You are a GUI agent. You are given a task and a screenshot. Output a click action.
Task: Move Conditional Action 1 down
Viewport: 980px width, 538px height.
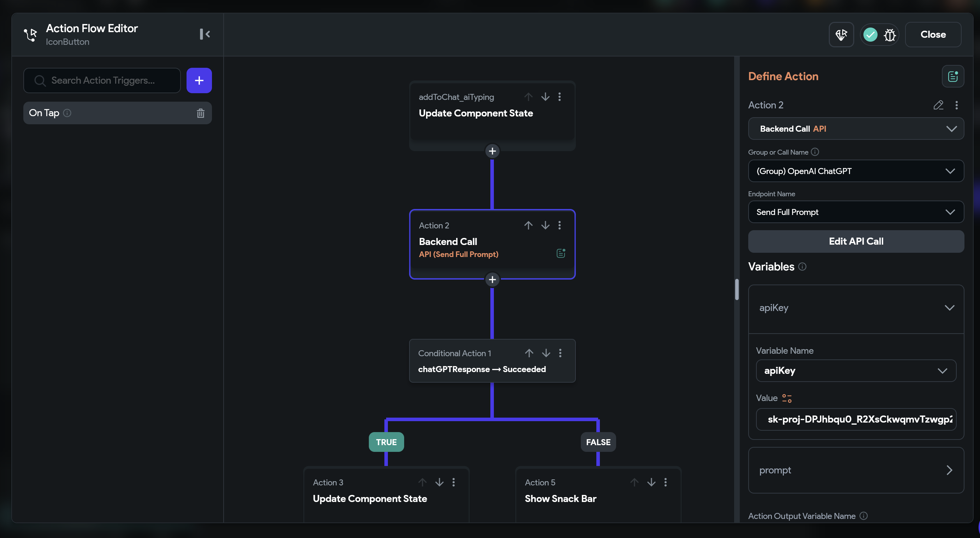[546, 353]
